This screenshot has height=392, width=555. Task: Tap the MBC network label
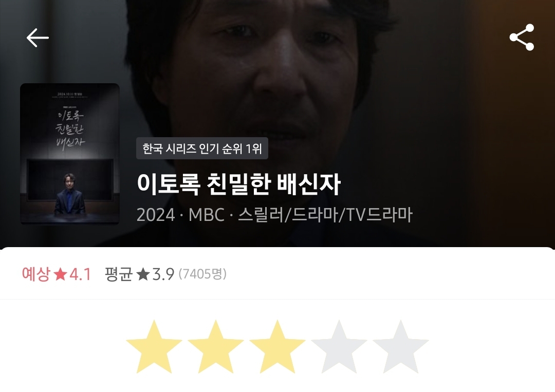(x=207, y=215)
